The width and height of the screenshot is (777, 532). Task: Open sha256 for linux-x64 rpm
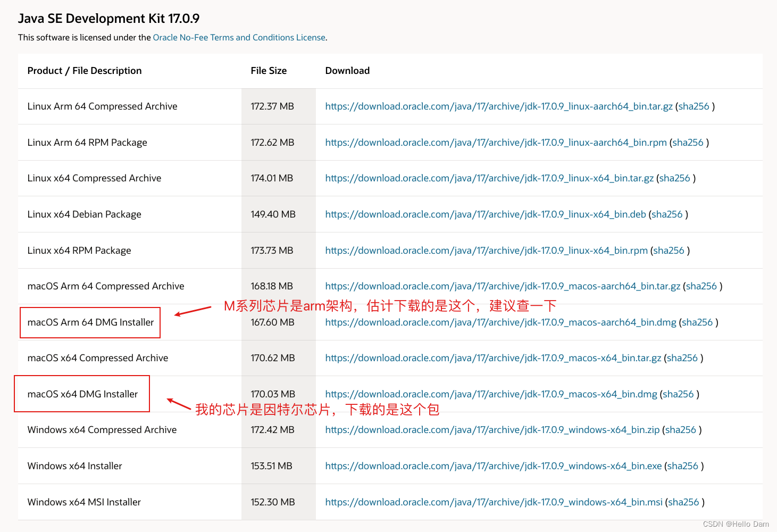(x=669, y=251)
